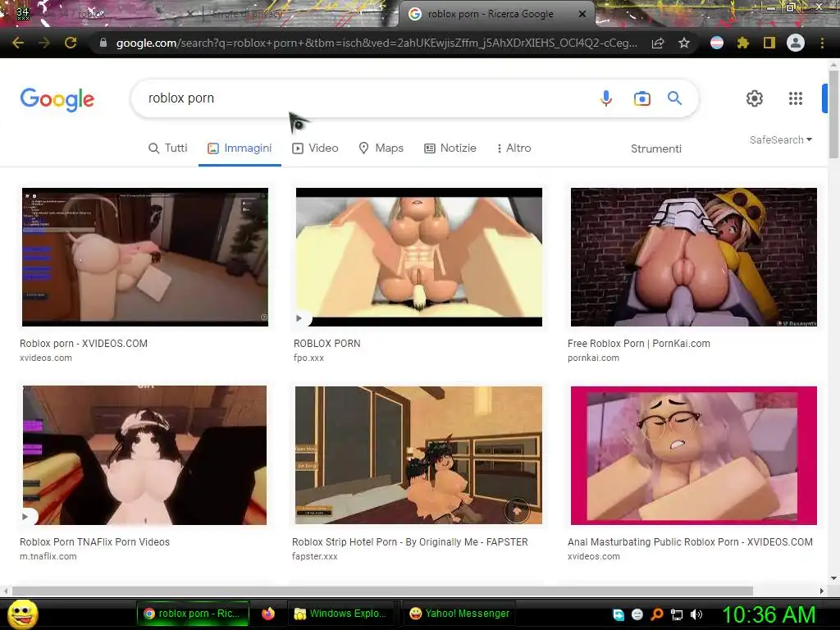
Task: Switch to the Chrome window taskbar button
Action: [193, 614]
